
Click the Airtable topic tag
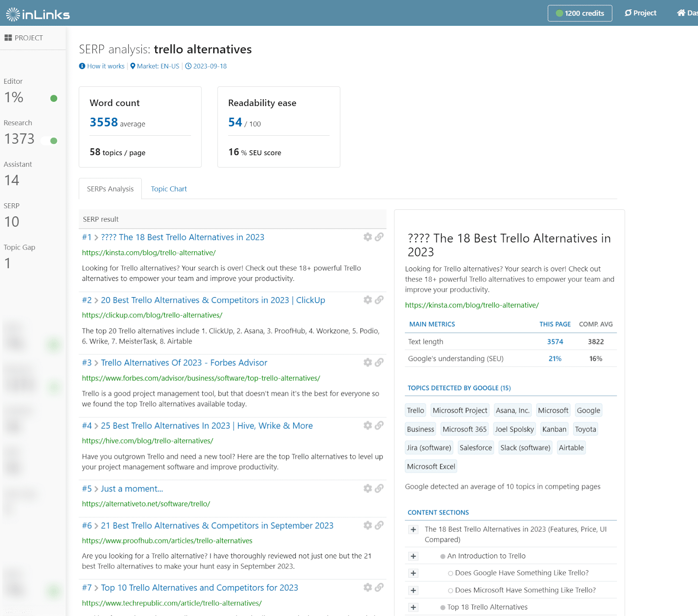[571, 448]
